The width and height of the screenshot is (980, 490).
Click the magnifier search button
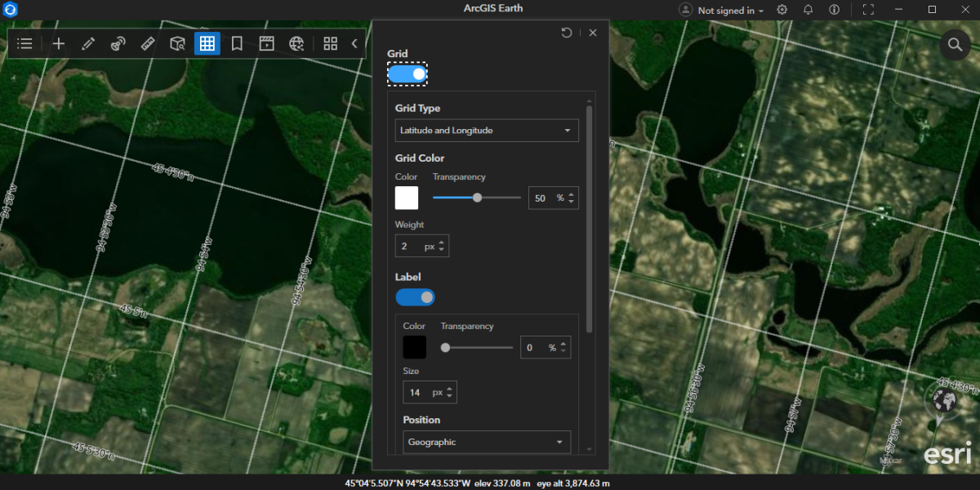pos(954,44)
